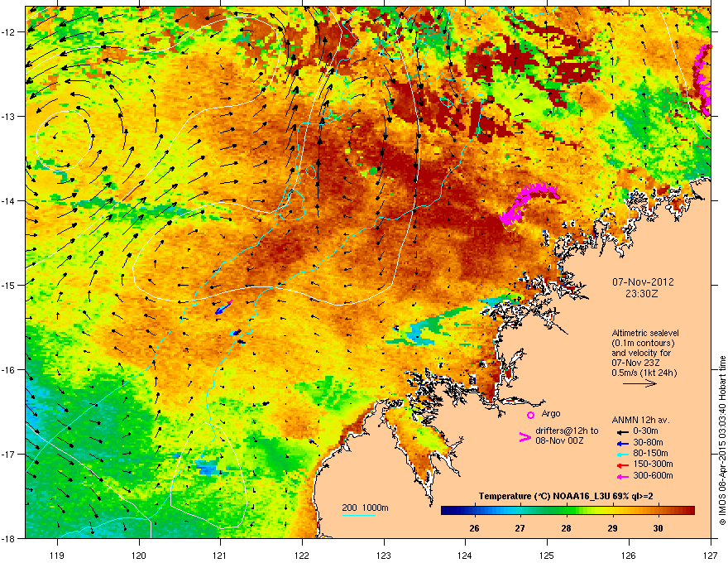Click the colorbar tick label 27
This screenshot has height=563, width=728.
[520, 528]
